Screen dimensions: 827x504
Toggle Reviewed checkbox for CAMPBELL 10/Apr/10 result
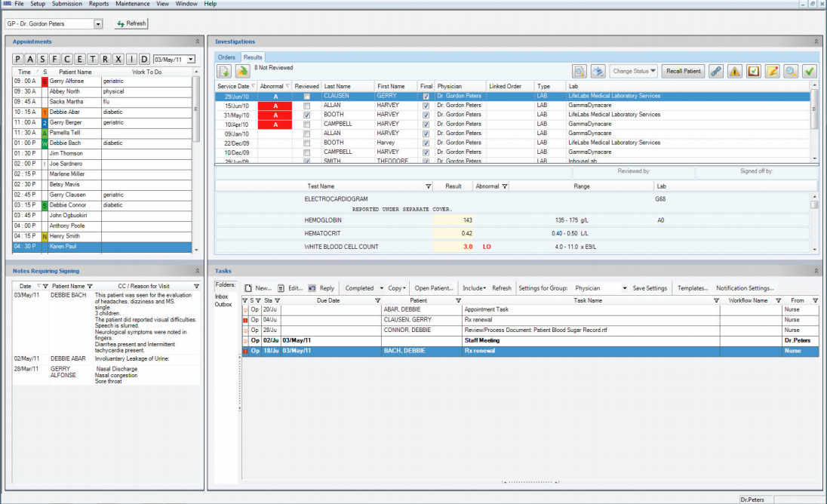[306, 124]
